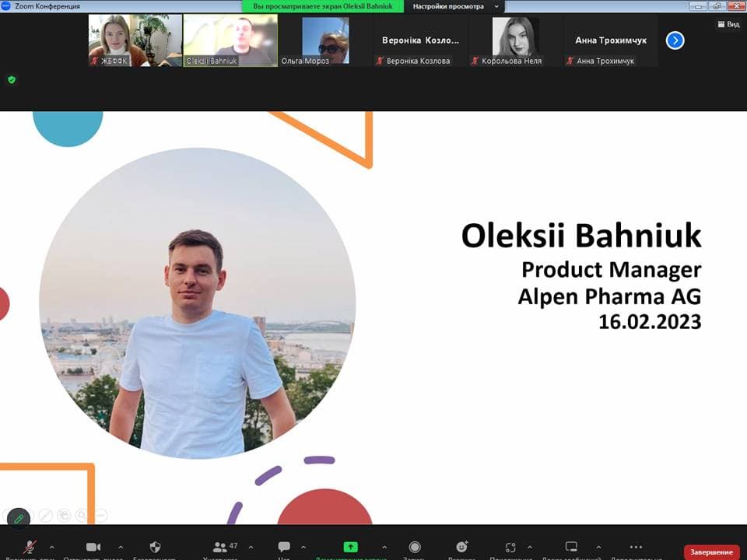Image resolution: width=747 pixels, height=560 pixels.
Task: Click the red Завершение button
Action: (711, 552)
